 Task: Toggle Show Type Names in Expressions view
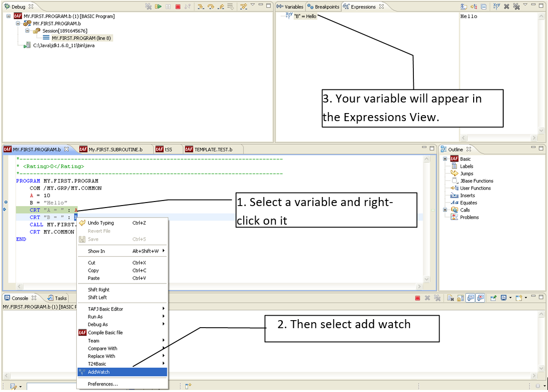(463, 7)
